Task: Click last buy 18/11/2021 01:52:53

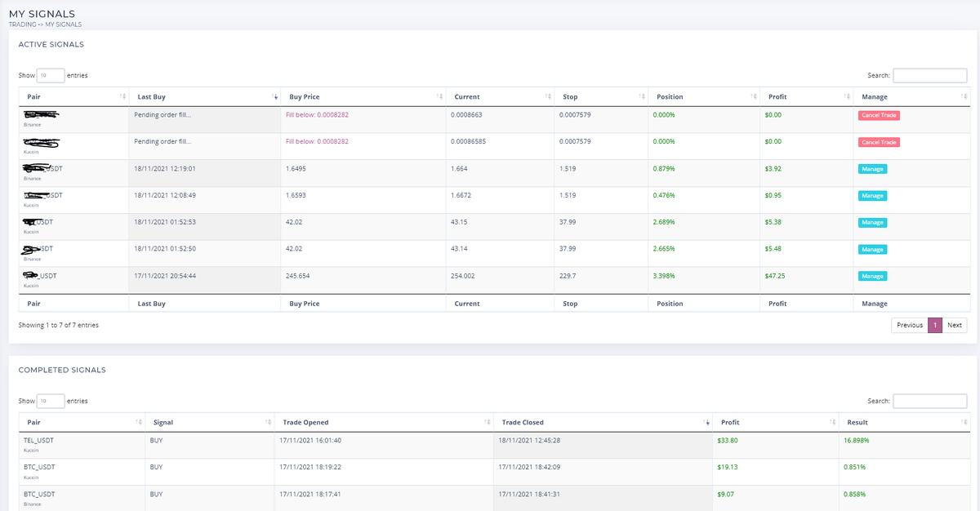Action: point(165,223)
